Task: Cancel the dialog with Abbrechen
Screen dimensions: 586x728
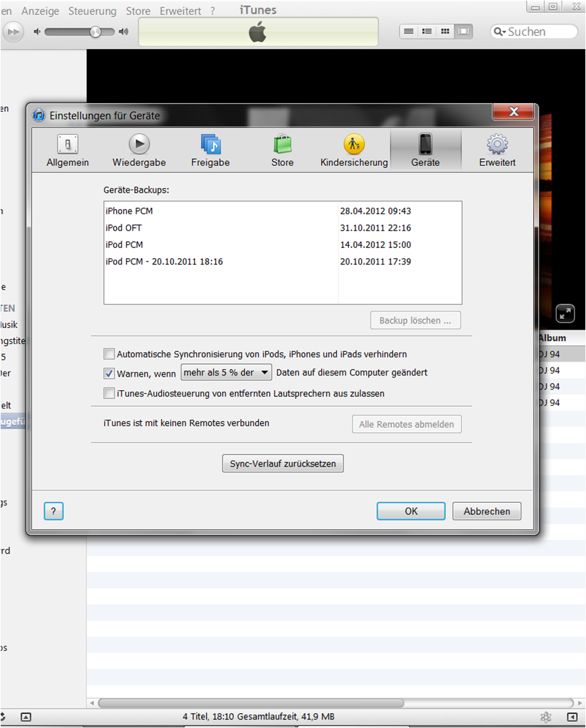Action: 487,511
